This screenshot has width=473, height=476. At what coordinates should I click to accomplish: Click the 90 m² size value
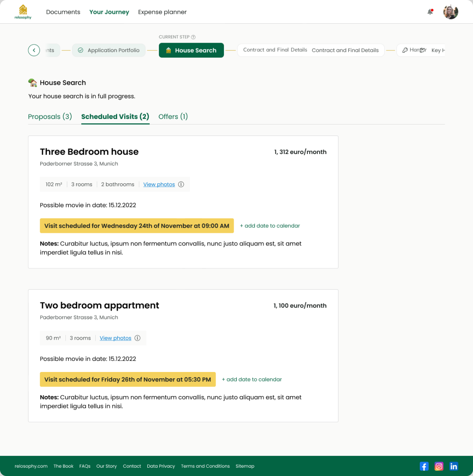click(53, 338)
